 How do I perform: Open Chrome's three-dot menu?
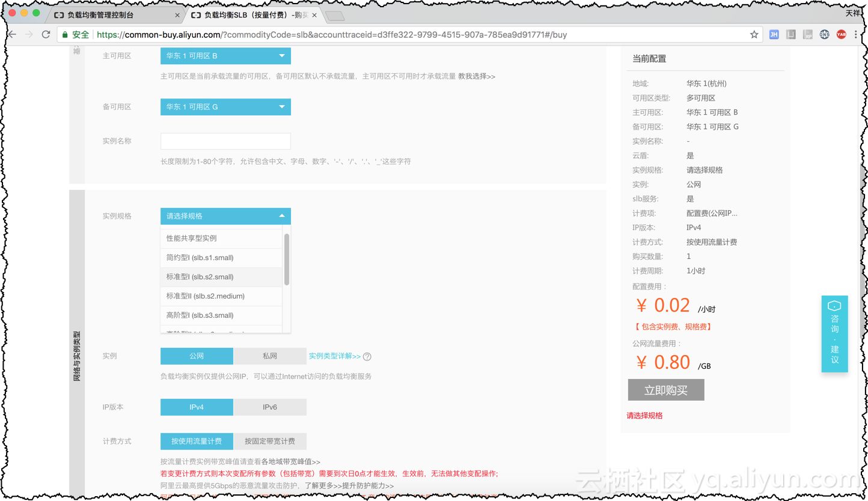click(856, 35)
